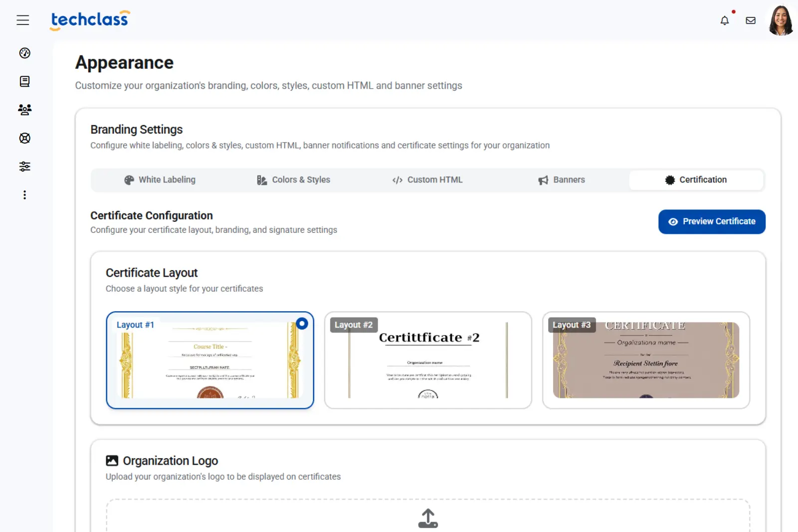The height and width of the screenshot is (532, 798).
Task: Switch to Colors & Styles tab
Action: click(x=293, y=180)
